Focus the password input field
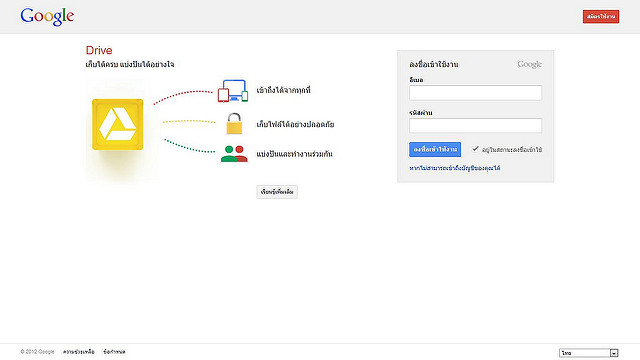The image size is (640, 360). click(476, 125)
